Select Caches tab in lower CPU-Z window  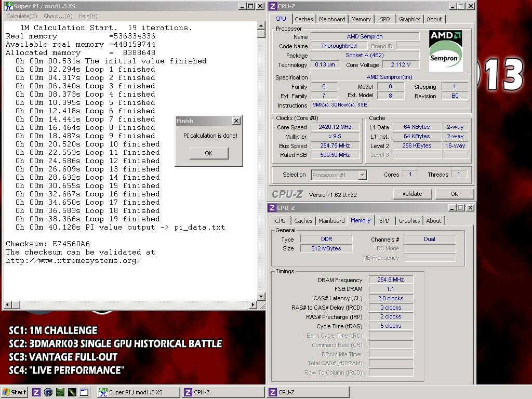click(x=303, y=221)
